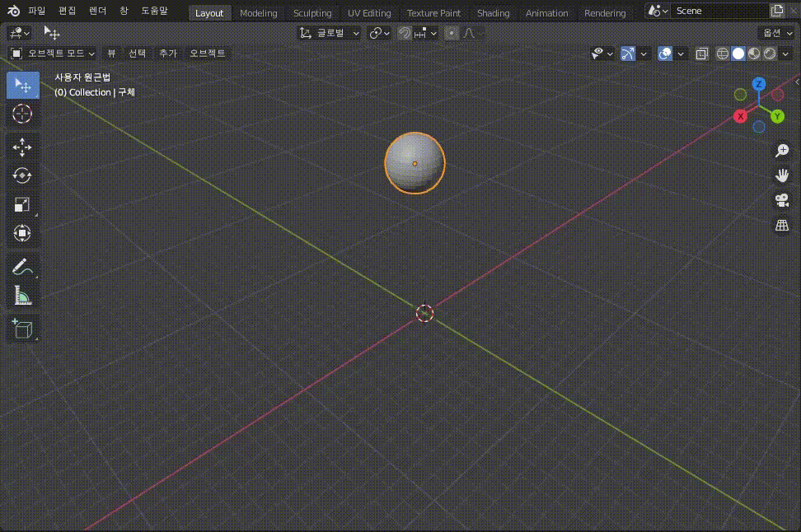
Task: Open the Global (글로벌) orientation dropdown
Action: click(330, 33)
